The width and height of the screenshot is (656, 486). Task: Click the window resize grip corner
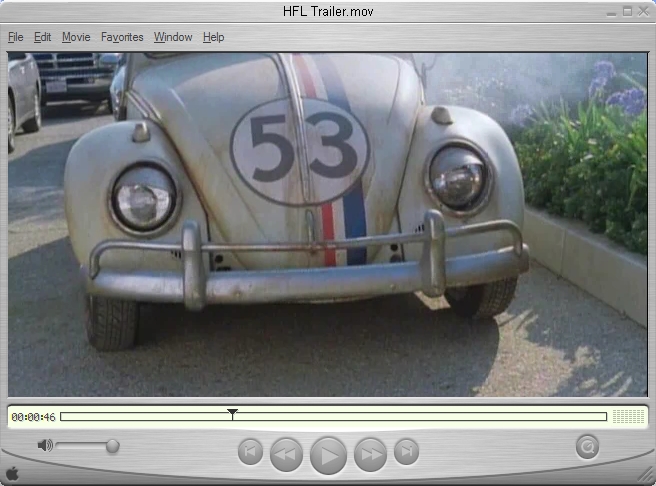pyautogui.click(x=646, y=476)
